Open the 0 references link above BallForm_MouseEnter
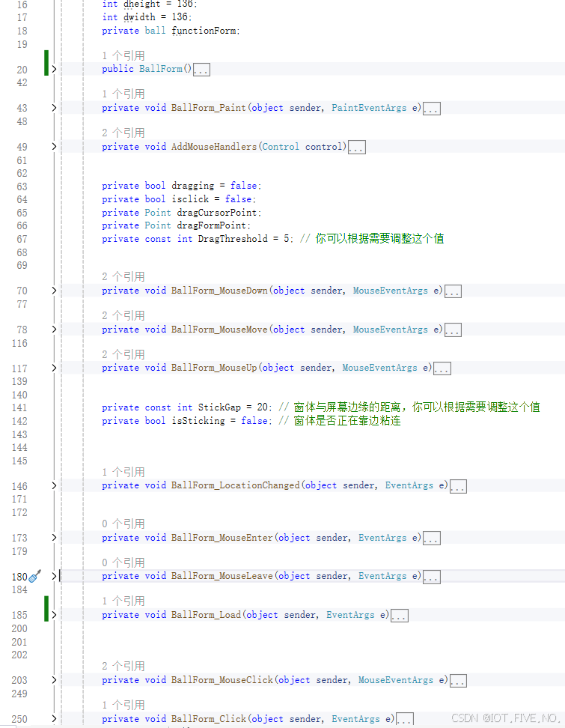565x728 pixels. coord(123,524)
